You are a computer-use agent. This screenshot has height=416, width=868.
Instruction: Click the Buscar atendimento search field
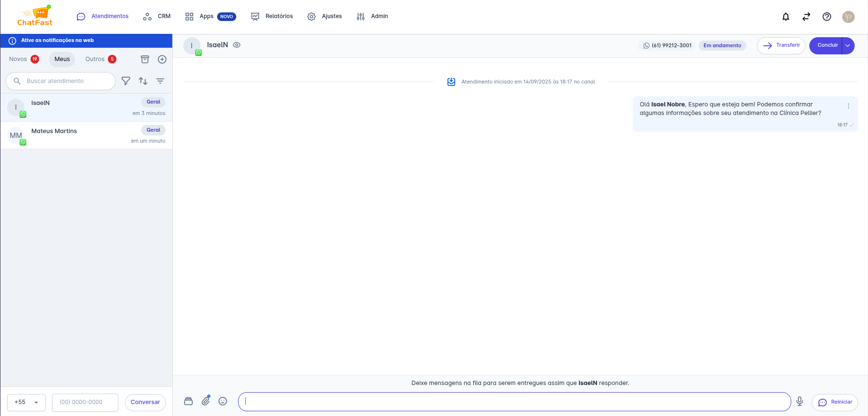coord(67,81)
